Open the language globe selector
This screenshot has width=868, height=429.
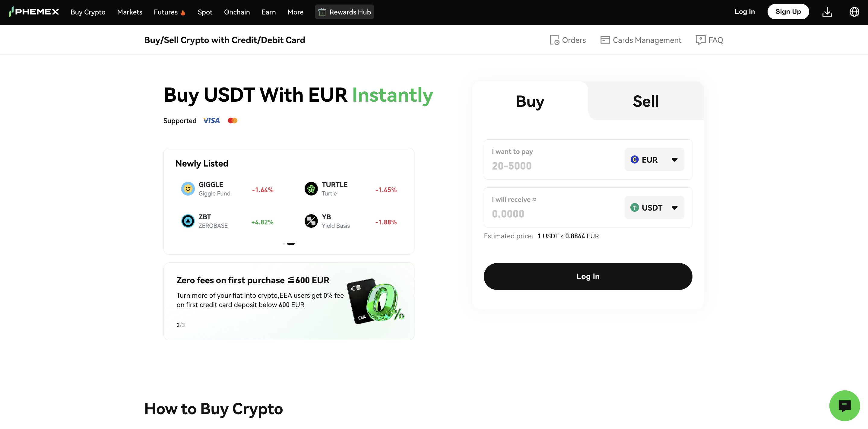854,11
